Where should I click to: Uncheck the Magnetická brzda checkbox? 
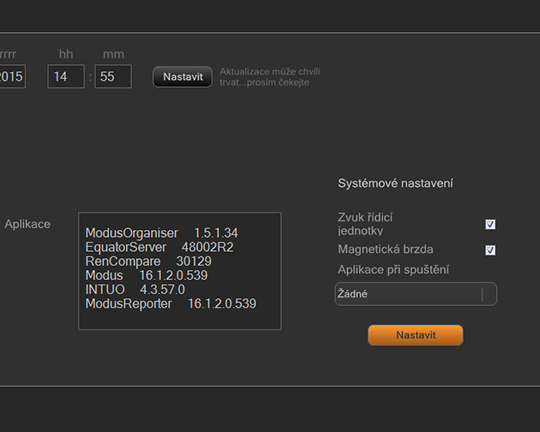coord(490,250)
